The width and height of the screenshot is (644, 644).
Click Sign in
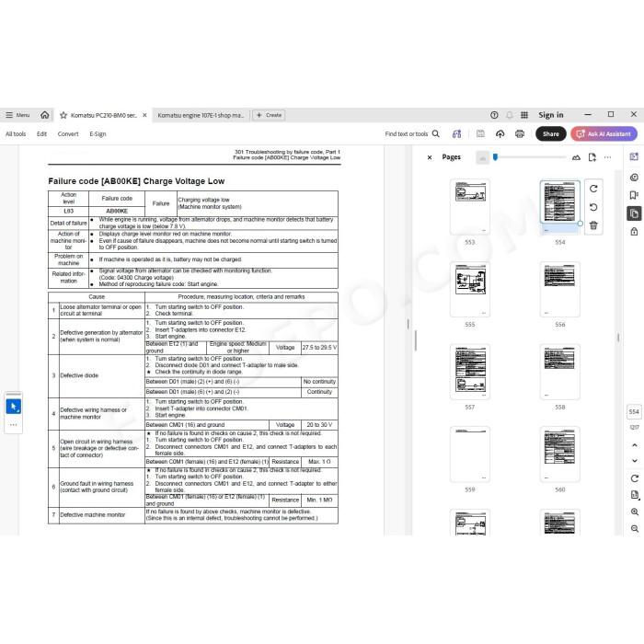(551, 115)
